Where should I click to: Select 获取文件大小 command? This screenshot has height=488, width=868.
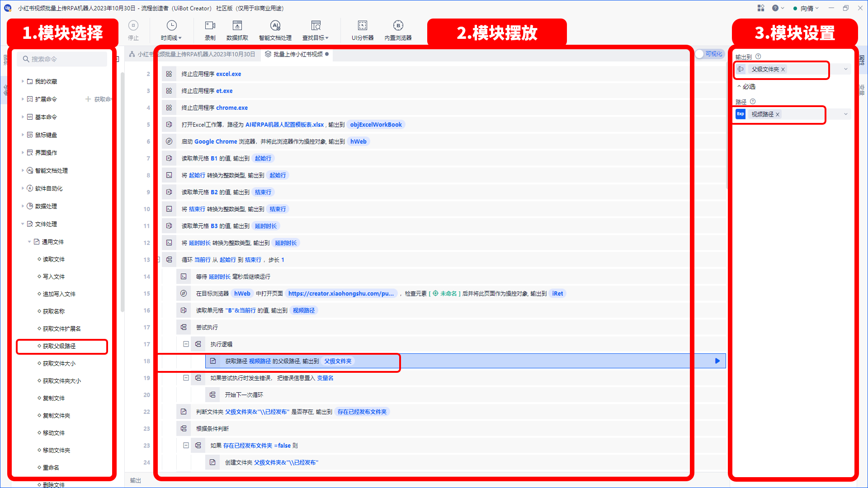59,363
